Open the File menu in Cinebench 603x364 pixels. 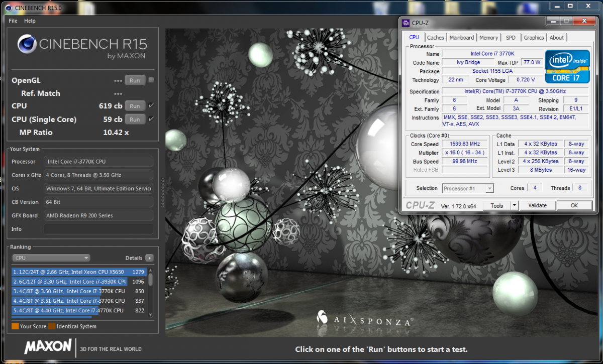[13, 21]
